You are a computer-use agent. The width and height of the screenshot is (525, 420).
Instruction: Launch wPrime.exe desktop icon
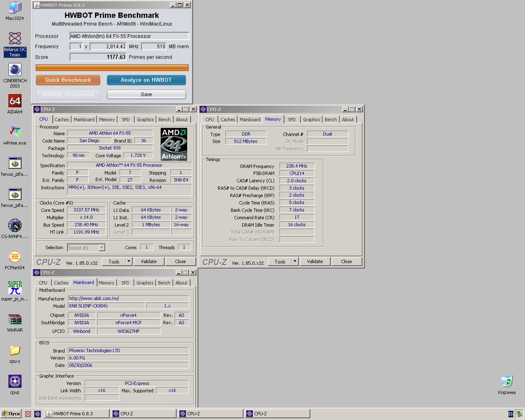click(15, 135)
